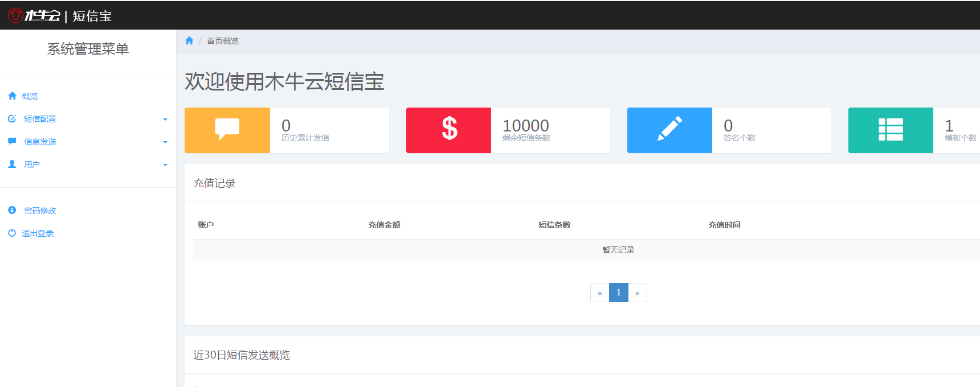Click the 短信条数 column header
980x387 pixels.
pos(554,225)
